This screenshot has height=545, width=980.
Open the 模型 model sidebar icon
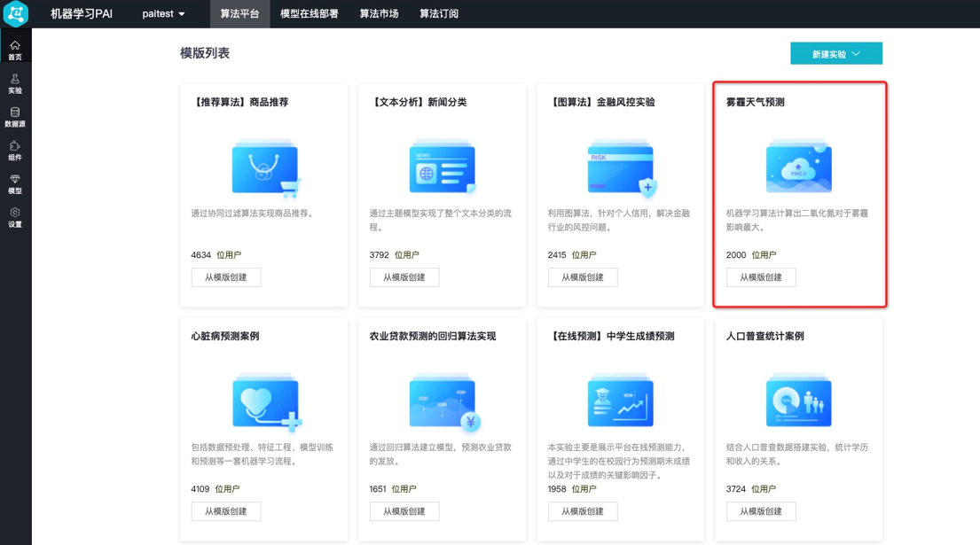[x=15, y=184]
